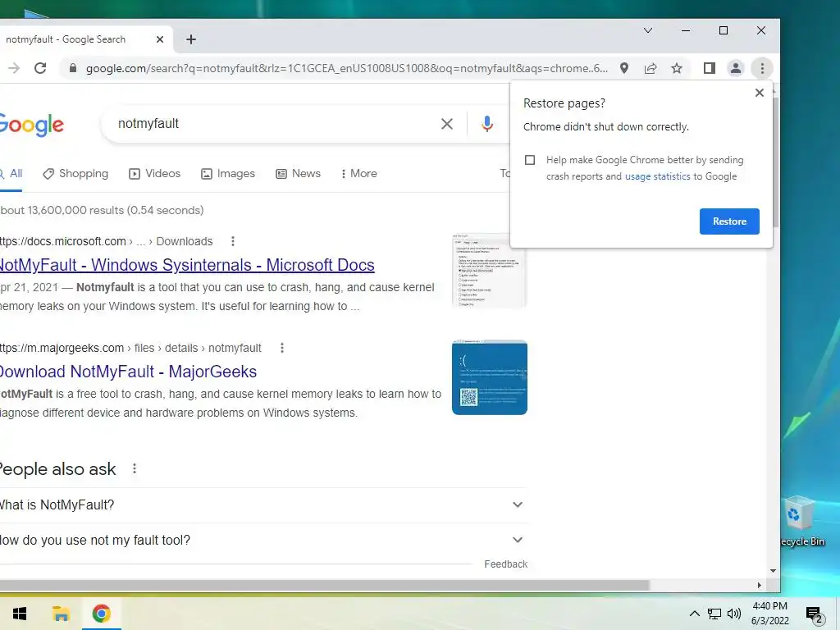This screenshot has width=840, height=630.
Task: Open the More search filters menu
Action: click(x=359, y=174)
